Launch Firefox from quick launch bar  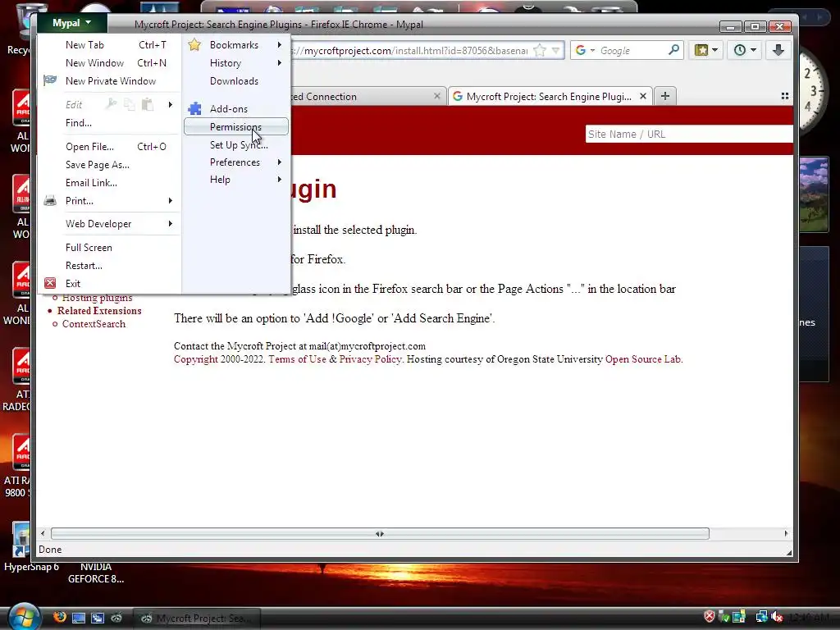tap(59, 617)
